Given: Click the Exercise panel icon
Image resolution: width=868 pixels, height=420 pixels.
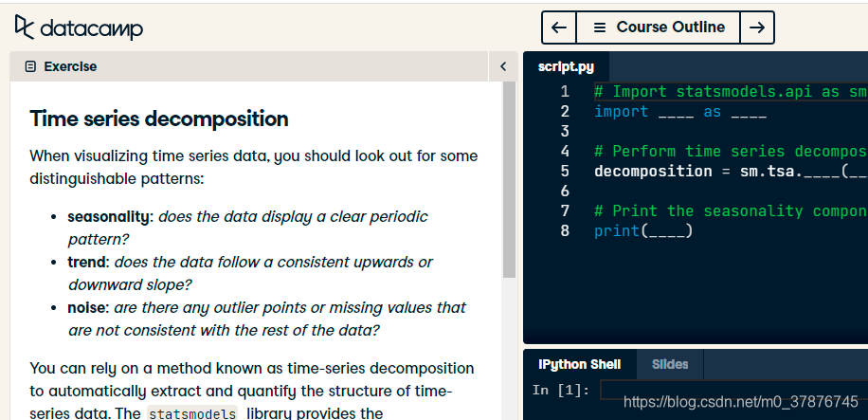Looking at the screenshot, I should tap(30, 66).
